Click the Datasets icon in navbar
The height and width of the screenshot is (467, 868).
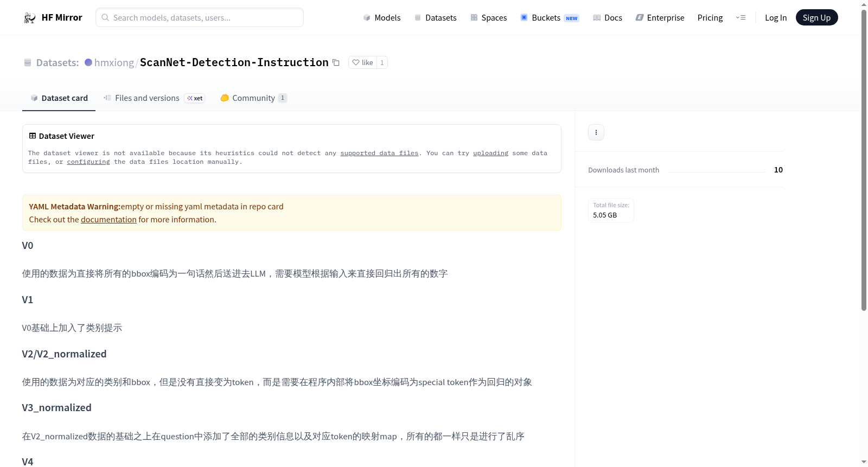tap(418, 18)
